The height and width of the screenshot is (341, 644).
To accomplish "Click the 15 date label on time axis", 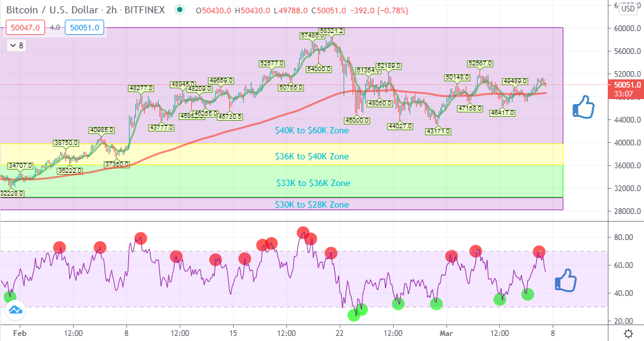I will pos(233,333).
